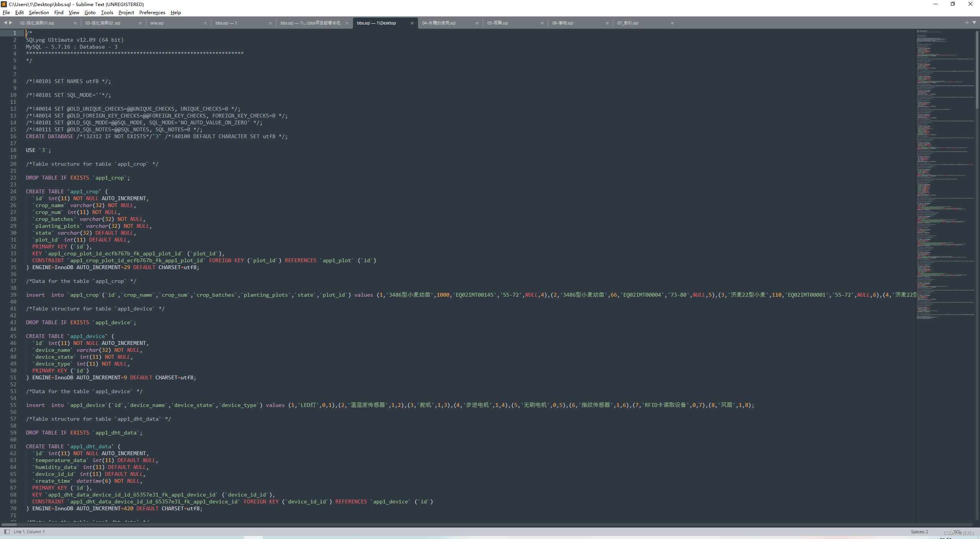Click the unsaved-changes dot on 07_索引.sql tab
This screenshot has width=980, height=539.
point(673,23)
